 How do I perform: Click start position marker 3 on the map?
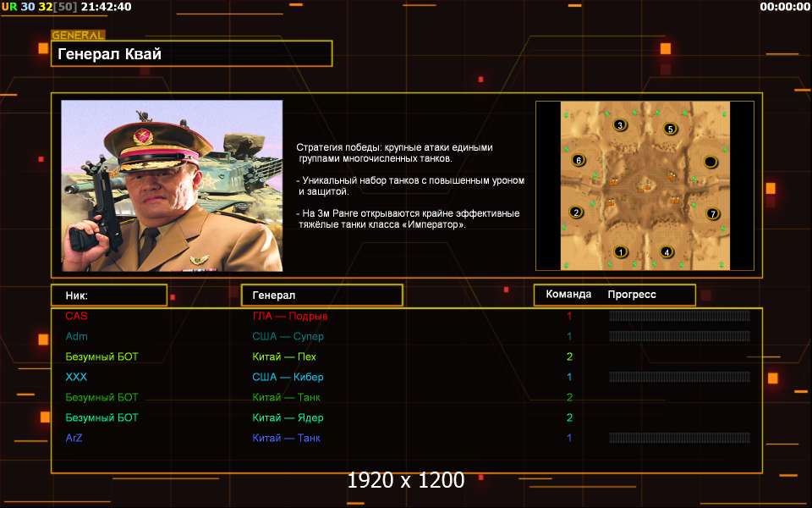pyautogui.click(x=620, y=125)
